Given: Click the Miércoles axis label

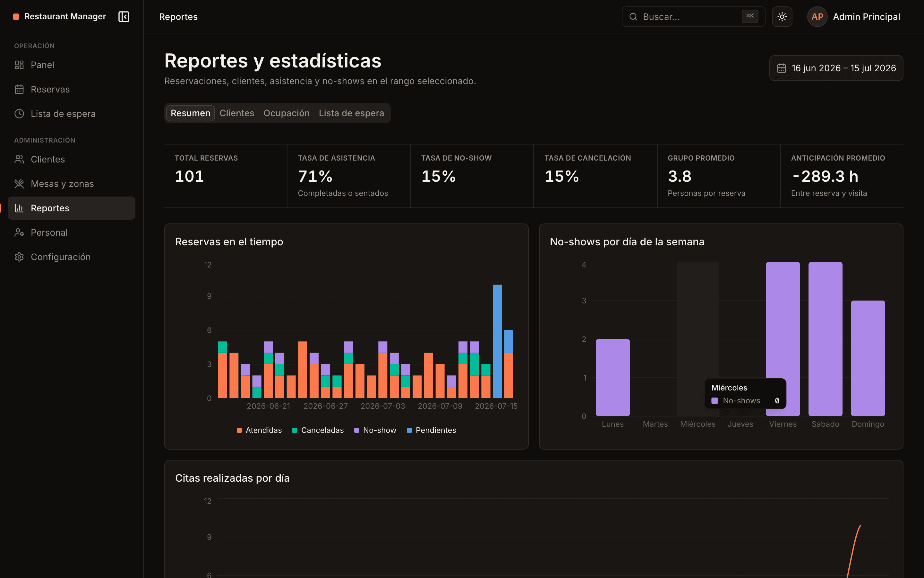Looking at the screenshot, I should click(697, 424).
